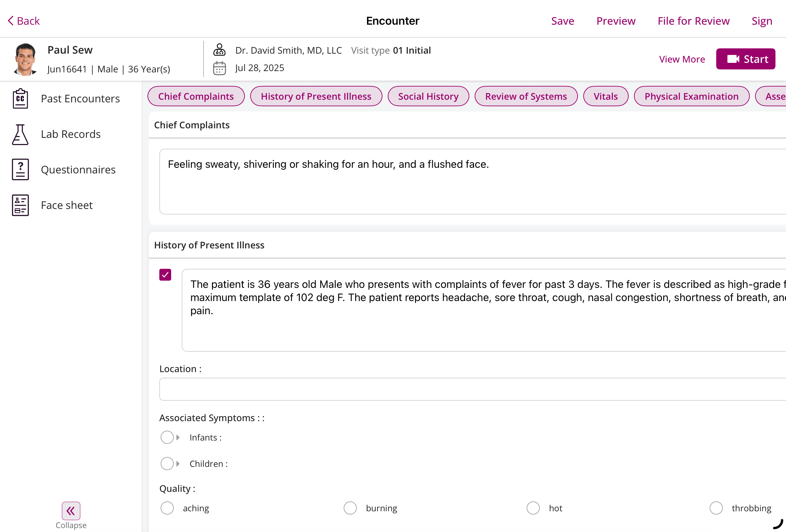Select the aching quality radio button
786x532 pixels.
[167, 508]
